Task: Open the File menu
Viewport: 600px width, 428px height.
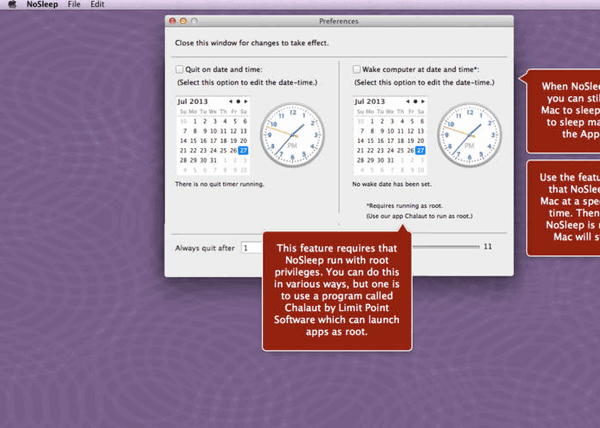Action: pos(74,4)
